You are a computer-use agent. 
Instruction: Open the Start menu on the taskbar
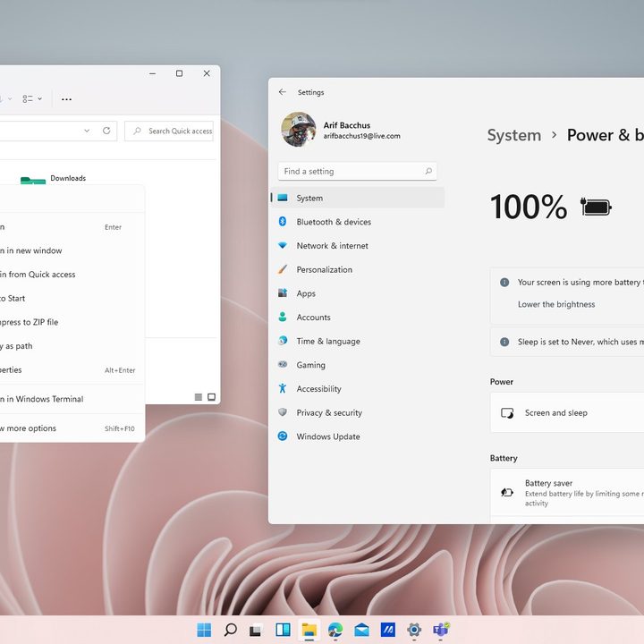tap(204, 629)
